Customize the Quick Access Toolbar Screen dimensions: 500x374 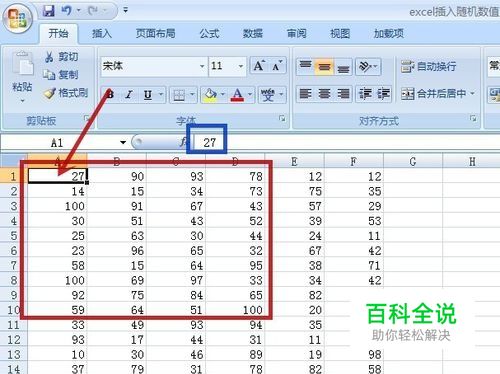125,10
